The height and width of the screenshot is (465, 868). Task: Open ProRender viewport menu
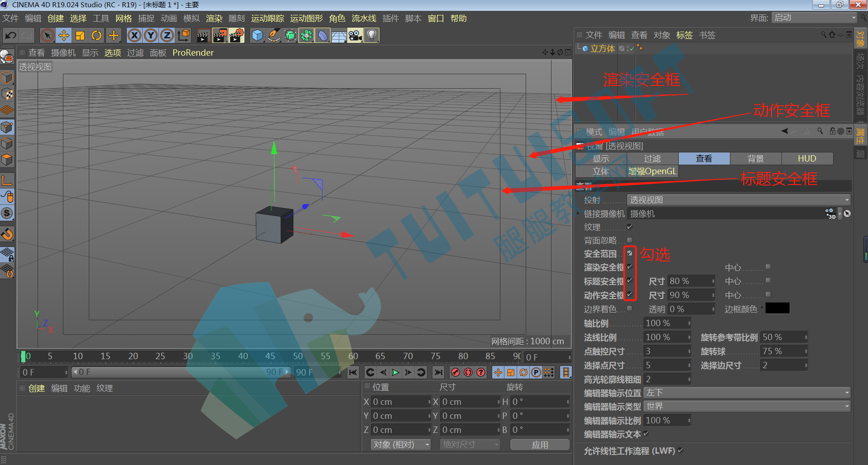coord(193,53)
